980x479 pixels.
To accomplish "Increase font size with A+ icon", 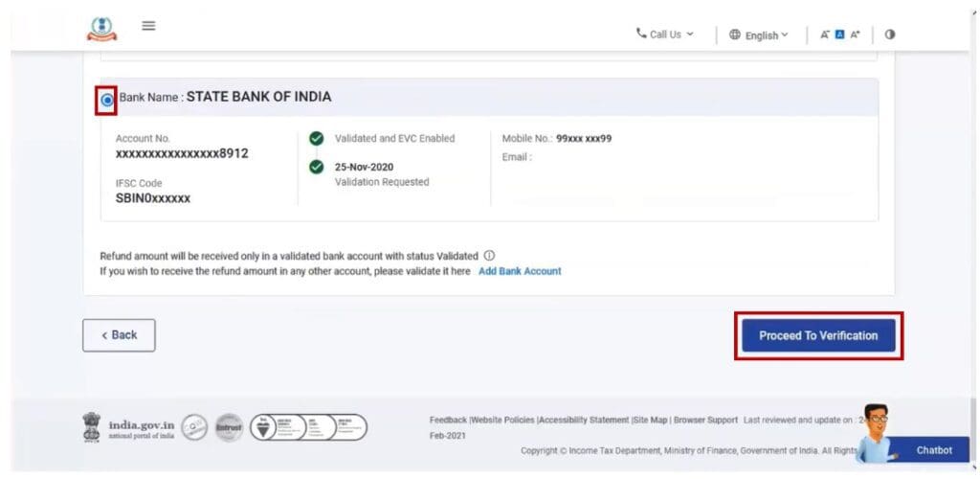I will pos(855,35).
